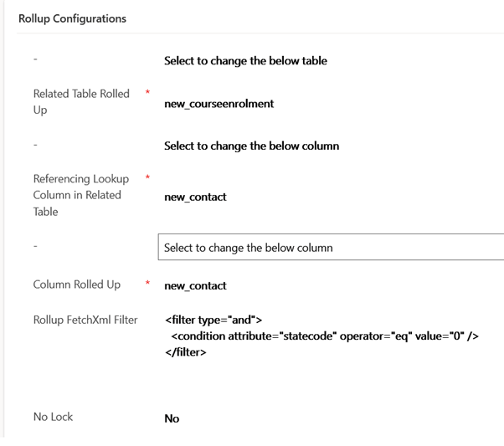Image resolution: width=504 pixels, height=446 pixels.
Task: Click the required asterisk beside Referencing Lookup Column
Action: point(148,176)
